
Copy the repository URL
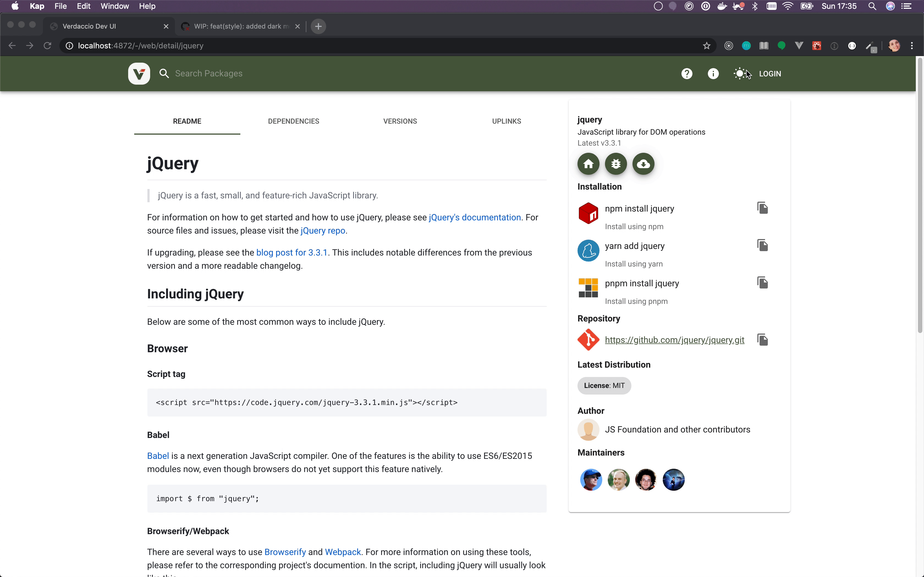point(762,340)
